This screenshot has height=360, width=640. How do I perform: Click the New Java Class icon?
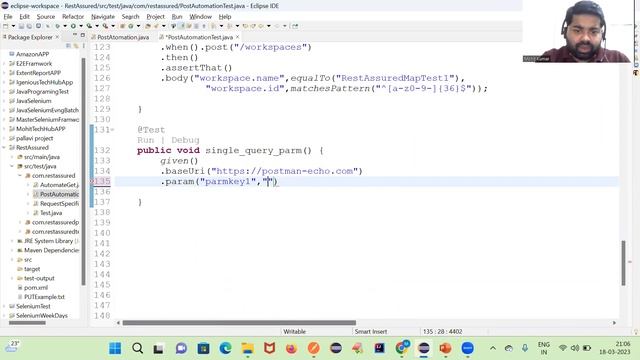pyautogui.click(x=131, y=26)
